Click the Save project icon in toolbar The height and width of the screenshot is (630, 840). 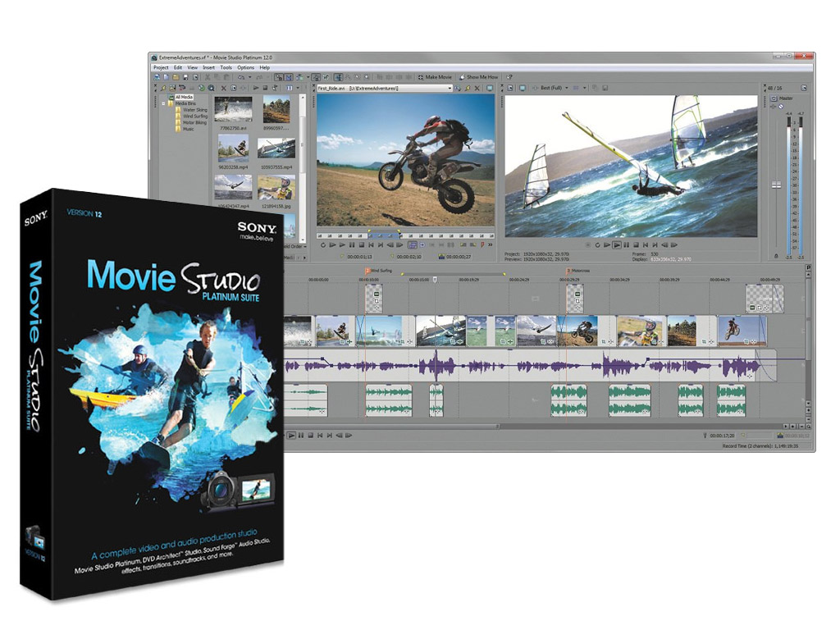pyautogui.click(x=184, y=77)
